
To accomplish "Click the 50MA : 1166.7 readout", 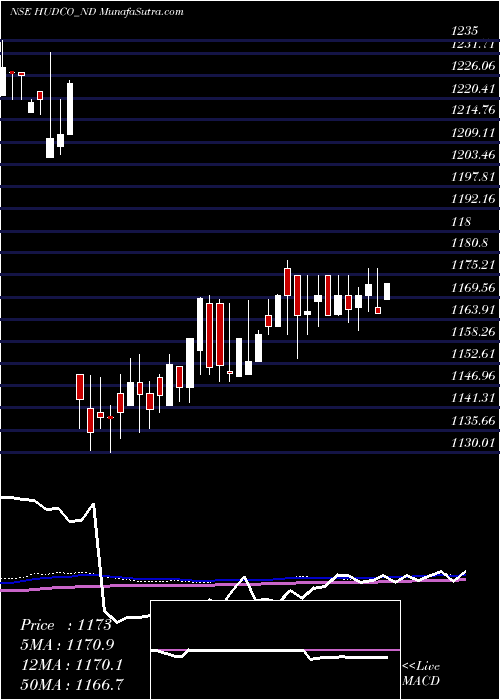I will coord(72,684).
